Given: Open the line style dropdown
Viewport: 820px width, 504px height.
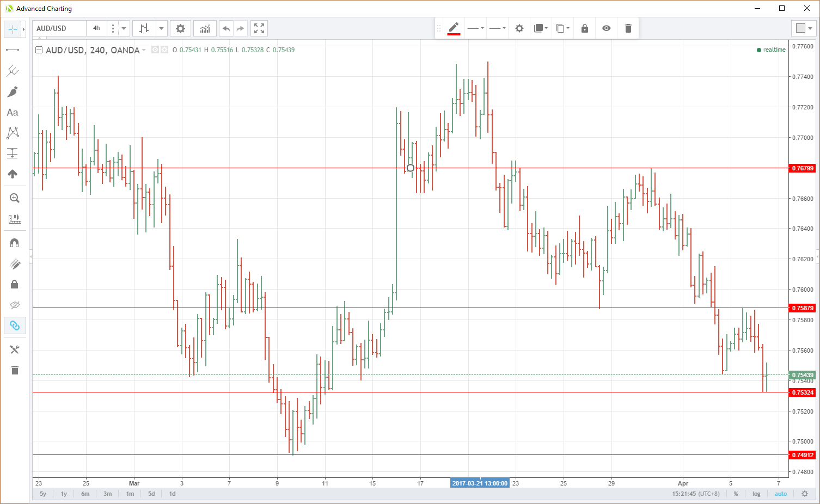Looking at the screenshot, I should tap(475, 28).
